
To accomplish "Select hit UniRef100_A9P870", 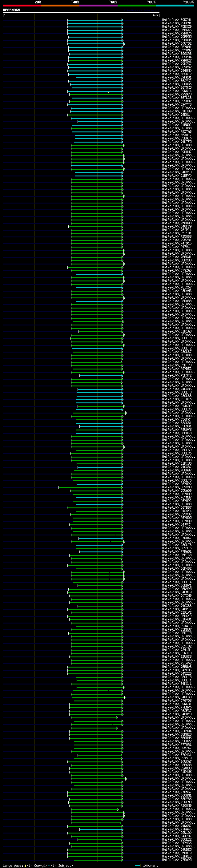I will [x=176, y=33].
